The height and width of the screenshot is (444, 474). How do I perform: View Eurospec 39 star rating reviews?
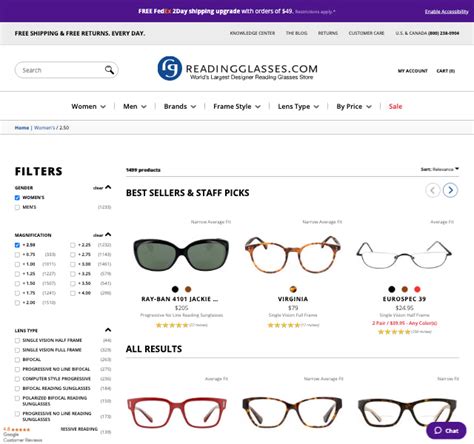(x=405, y=332)
